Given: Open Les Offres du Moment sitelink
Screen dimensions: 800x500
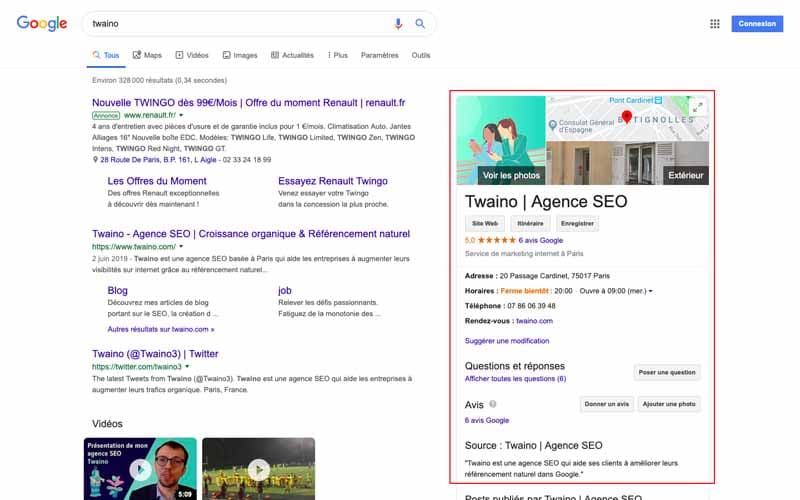Looking at the screenshot, I should (157, 181).
